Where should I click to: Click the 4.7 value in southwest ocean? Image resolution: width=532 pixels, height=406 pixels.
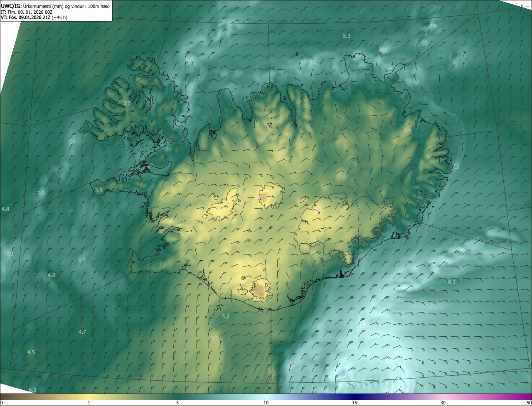(82, 332)
